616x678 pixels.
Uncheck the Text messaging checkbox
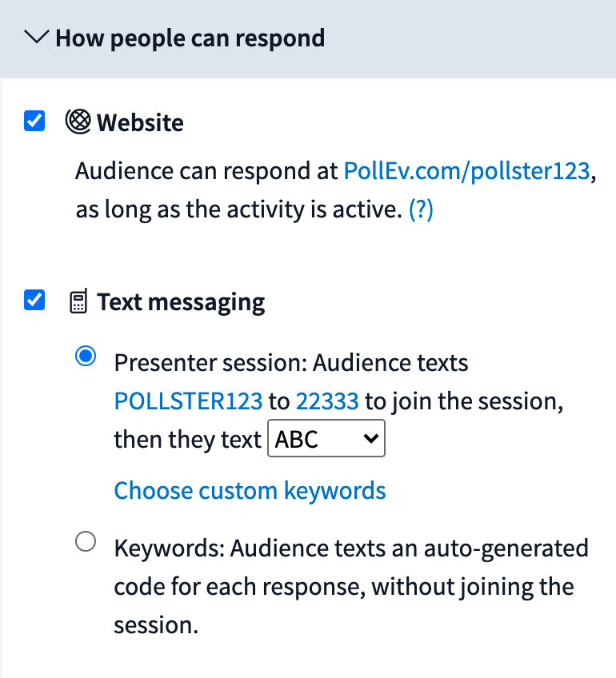pos(34,300)
